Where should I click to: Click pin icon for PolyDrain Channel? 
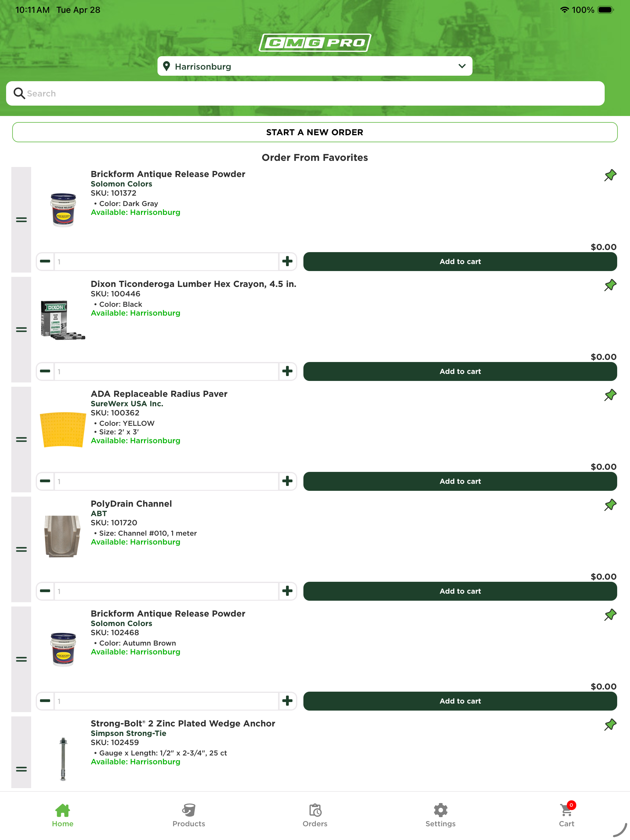click(x=610, y=505)
